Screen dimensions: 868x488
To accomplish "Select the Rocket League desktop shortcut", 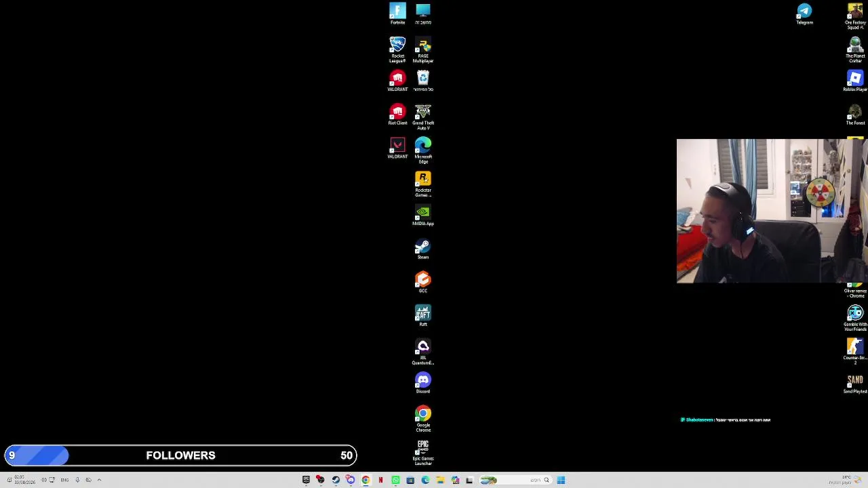I will click(397, 49).
